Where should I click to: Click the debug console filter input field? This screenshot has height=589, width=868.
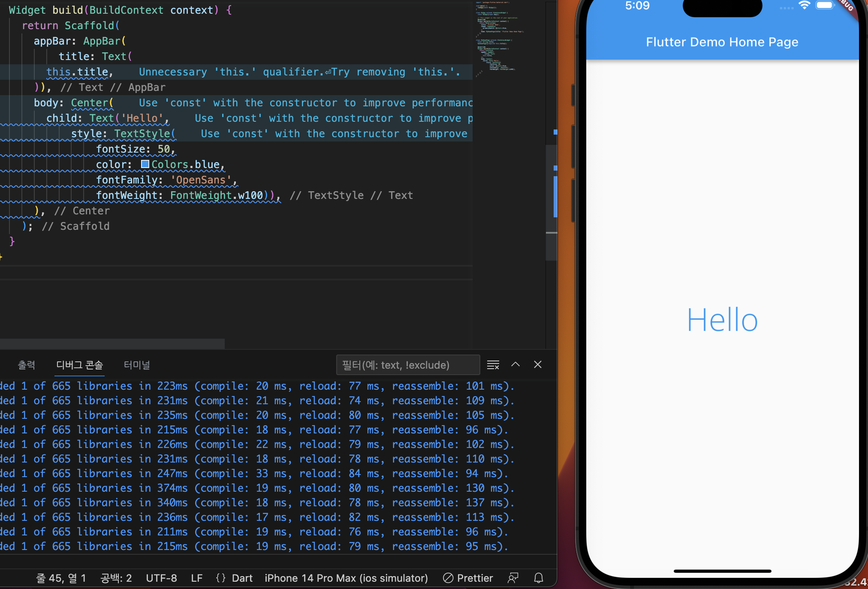[407, 365]
